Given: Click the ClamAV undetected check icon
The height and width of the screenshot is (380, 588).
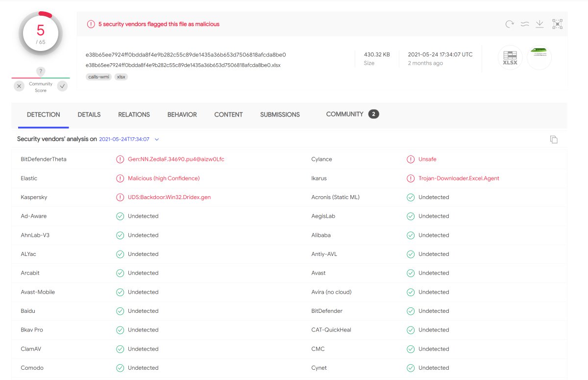Looking at the screenshot, I should pyautogui.click(x=120, y=349).
